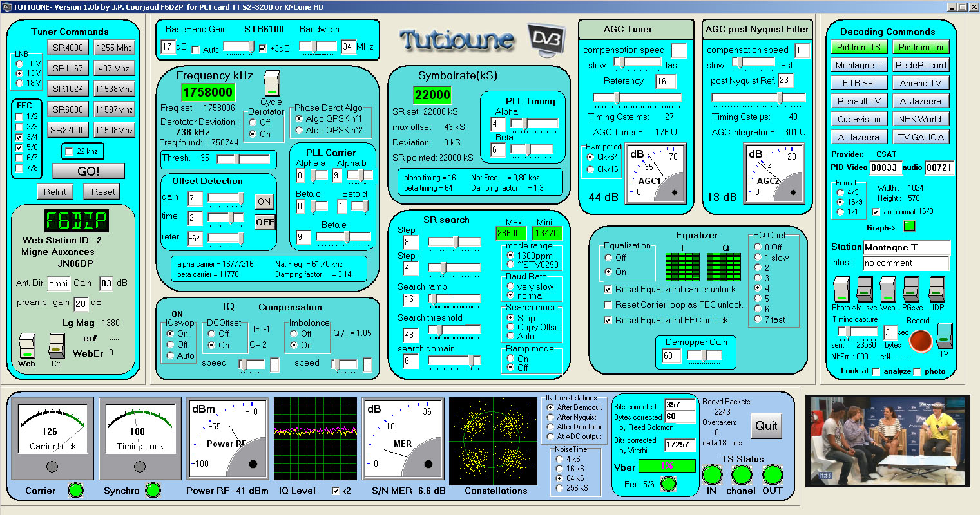Click the Thresh slider

tap(243, 159)
